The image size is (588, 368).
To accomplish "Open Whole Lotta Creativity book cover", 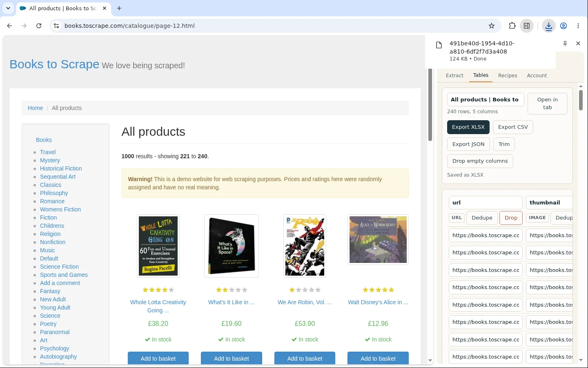I will 158,246.
